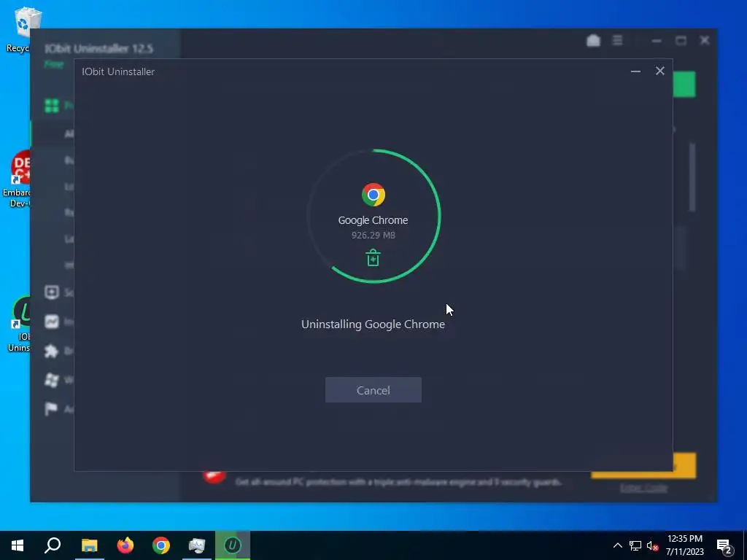Click the Google Chrome logo in dialog
The image size is (747, 560).
(x=373, y=194)
